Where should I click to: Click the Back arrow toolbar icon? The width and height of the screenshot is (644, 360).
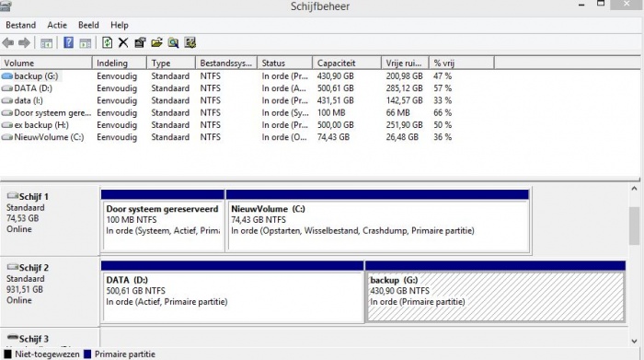8,42
